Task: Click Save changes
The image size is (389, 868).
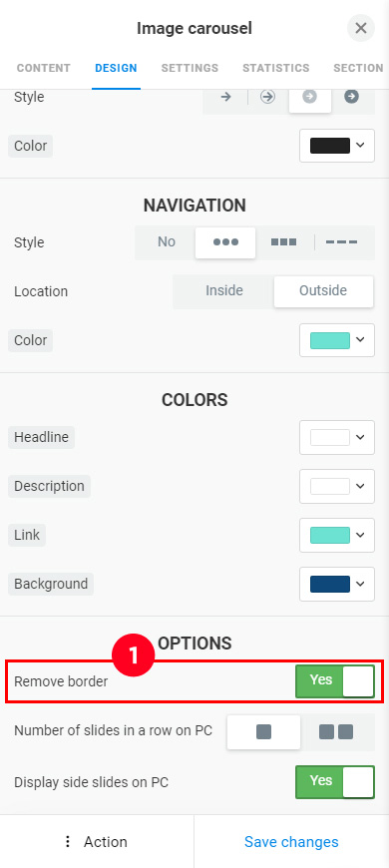Action: (291, 842)
